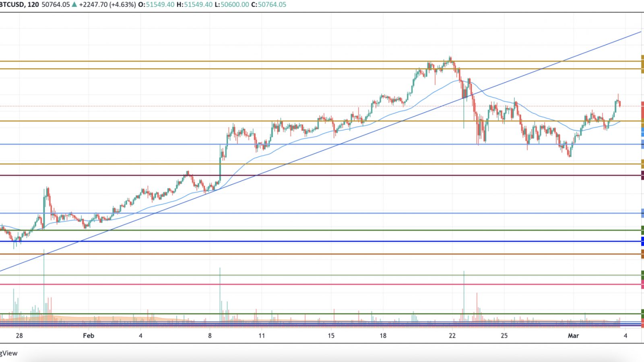This screenshot has height=362, width=644.
Task: Click the open value O:51549.40
Action: [x=156, y=5]
